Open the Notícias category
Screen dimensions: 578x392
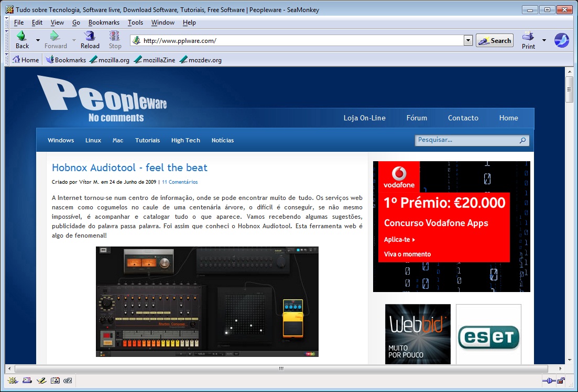coord(222,140)
